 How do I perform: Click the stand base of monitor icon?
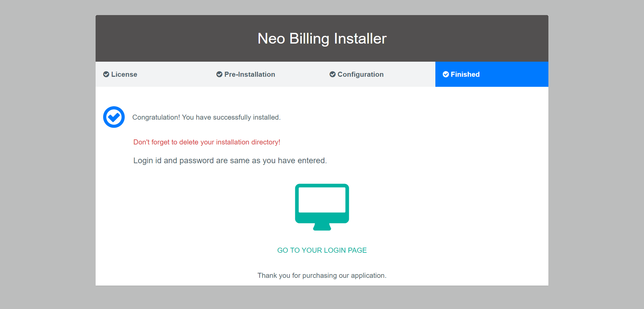click(x=322, y=227)
